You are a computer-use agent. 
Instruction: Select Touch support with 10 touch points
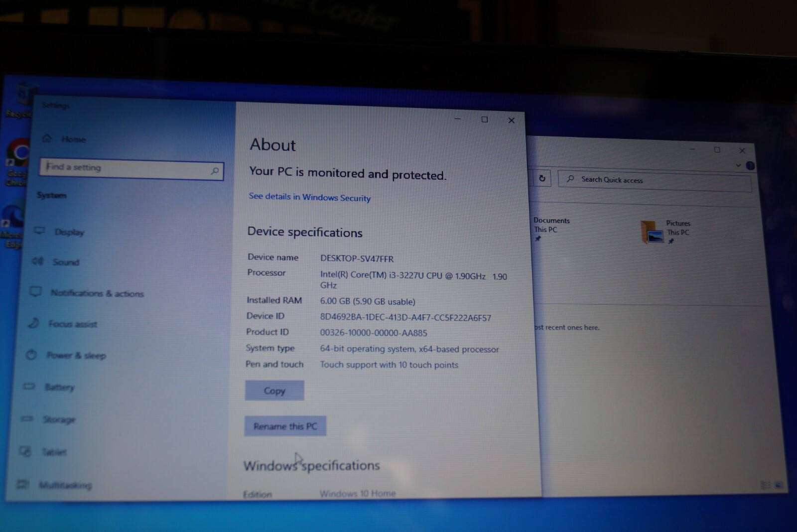[x=389, y=365]
